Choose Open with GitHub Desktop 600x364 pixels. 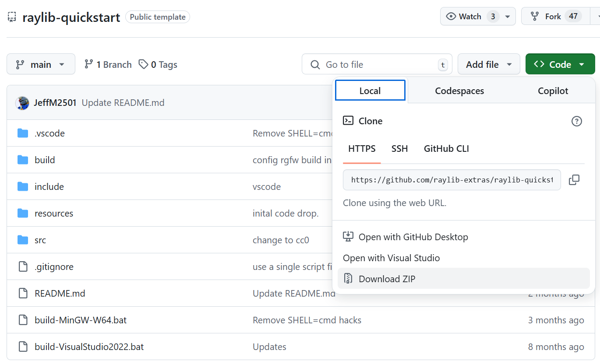click(413, 237)
